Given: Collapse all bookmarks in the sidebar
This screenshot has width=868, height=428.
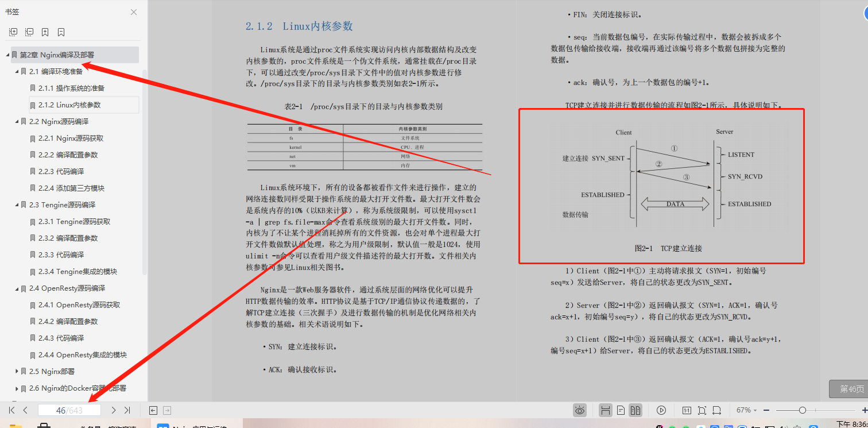Looking at the screenshot, I should 29,32.
